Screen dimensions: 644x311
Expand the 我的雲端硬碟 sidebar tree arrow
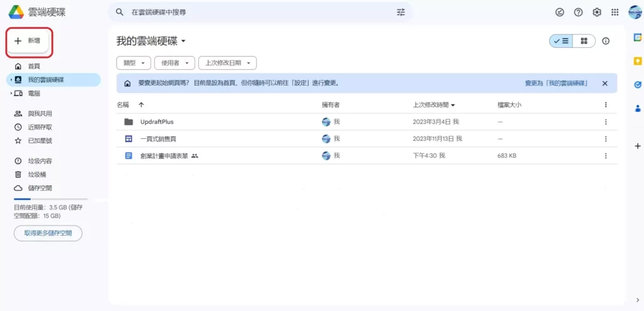(x=11, y=80)
